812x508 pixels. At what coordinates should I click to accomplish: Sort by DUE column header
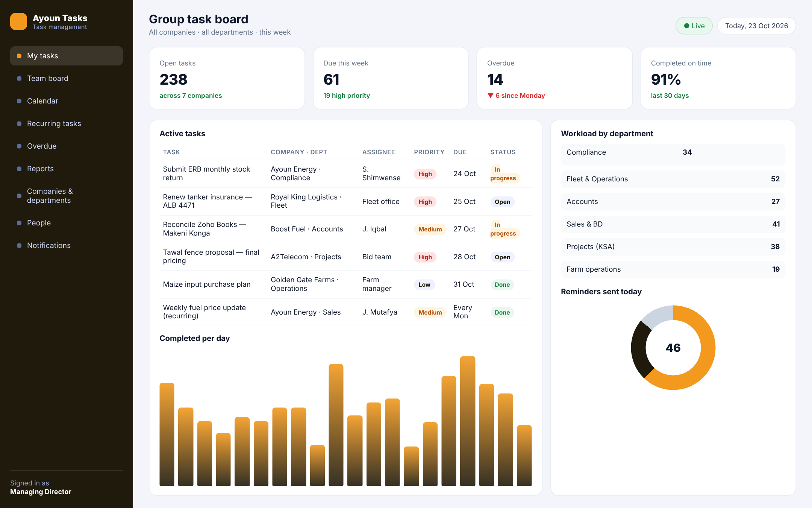pos(460,152)
